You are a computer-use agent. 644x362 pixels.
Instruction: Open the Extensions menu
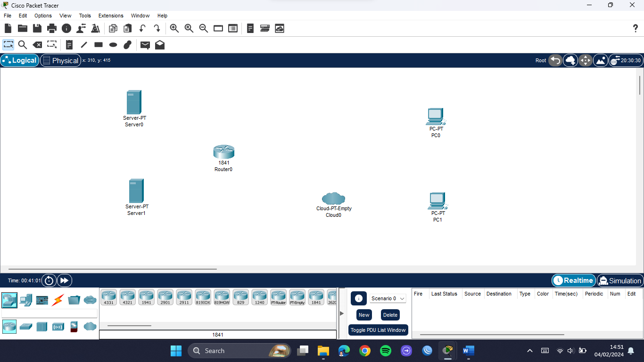[x=111, y=16]
